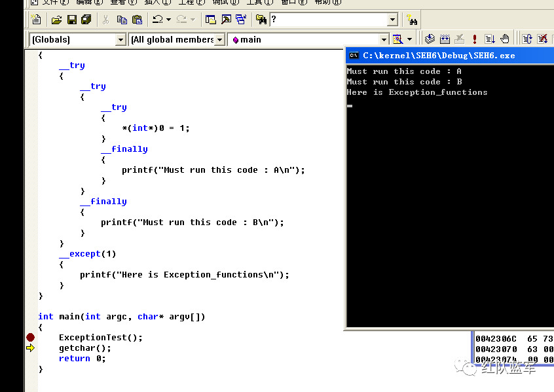Click the Paste clipboard icon

click(x=137, y=20)
